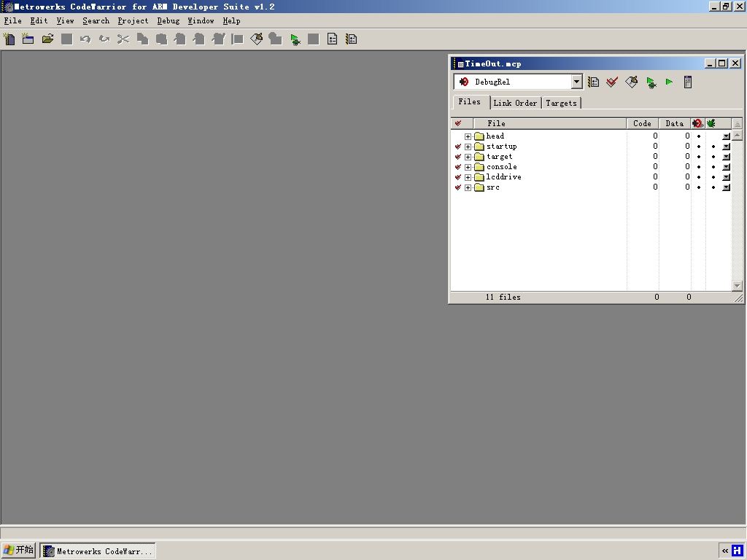This screenshot has height=560, width=747.
Task: Toggle touch checkmark for lcddrive folder
Action: (458, 177)
